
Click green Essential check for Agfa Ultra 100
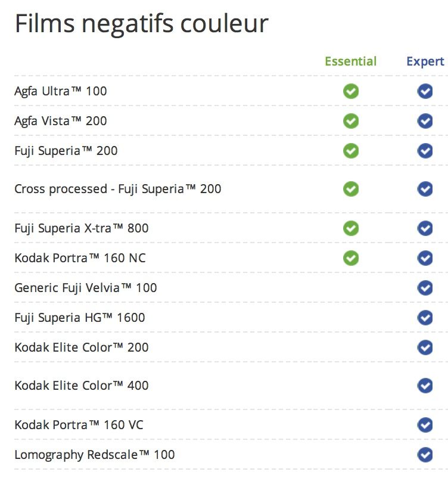coord(351,91)
